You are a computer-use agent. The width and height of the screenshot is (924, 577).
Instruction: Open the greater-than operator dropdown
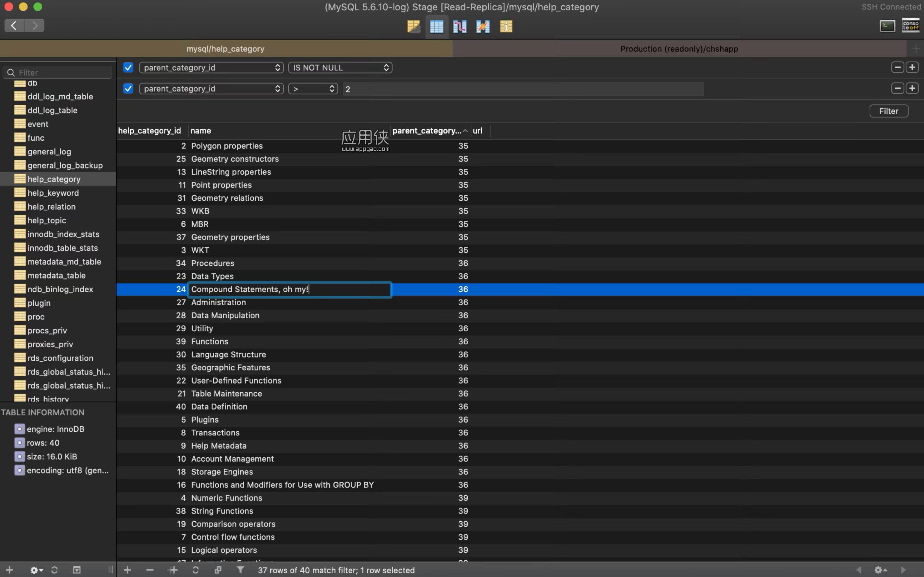(x=313, y=88)
